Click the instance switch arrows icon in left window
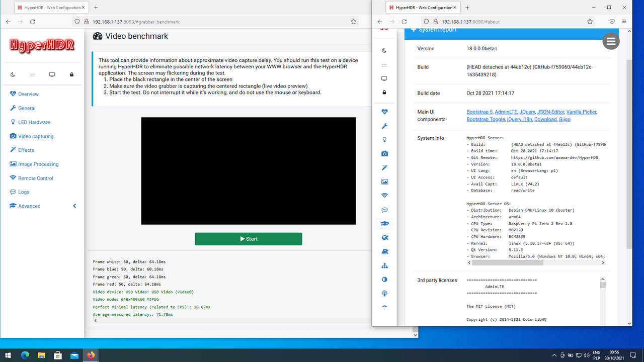This screenshot has height=362, width=644. (x=33, y=75)
